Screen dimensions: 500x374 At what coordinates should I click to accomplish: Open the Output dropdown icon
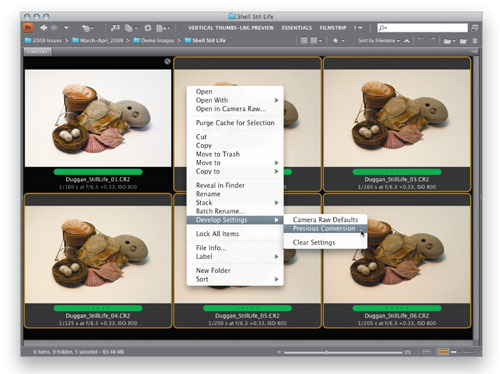click(x=163, y=28)
